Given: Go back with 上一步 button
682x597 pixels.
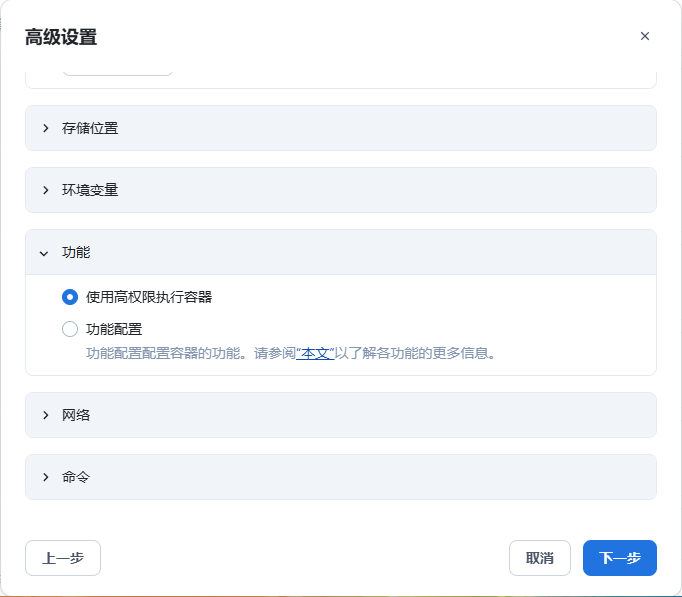Looking at the screenshot, I should point(63,558).
